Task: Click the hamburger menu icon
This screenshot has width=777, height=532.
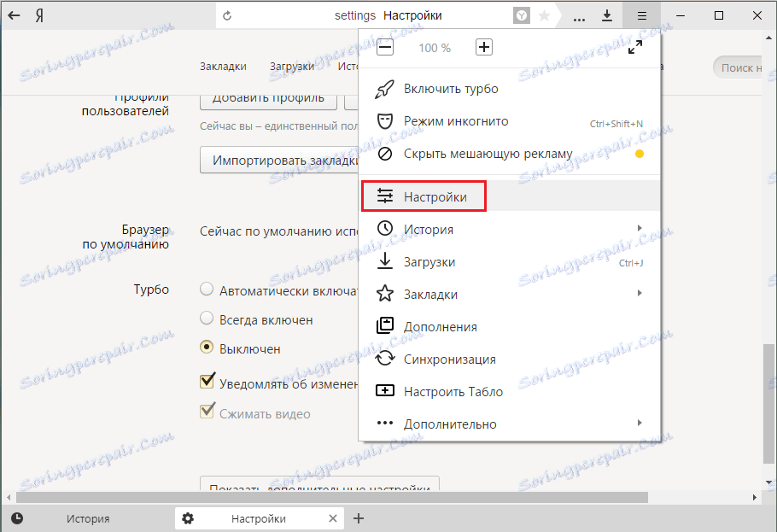Action: point(641,15)
